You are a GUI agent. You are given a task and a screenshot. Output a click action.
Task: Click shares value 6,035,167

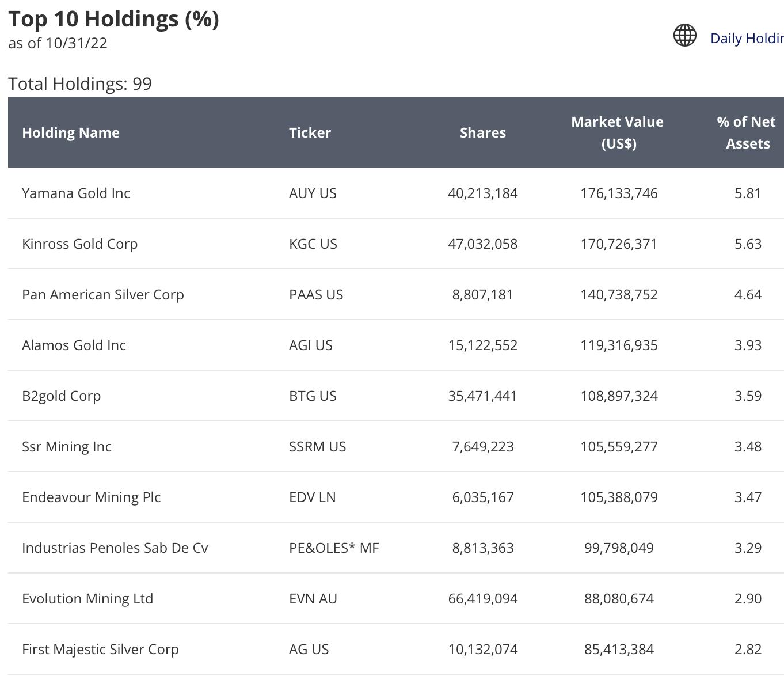[483, 497]
